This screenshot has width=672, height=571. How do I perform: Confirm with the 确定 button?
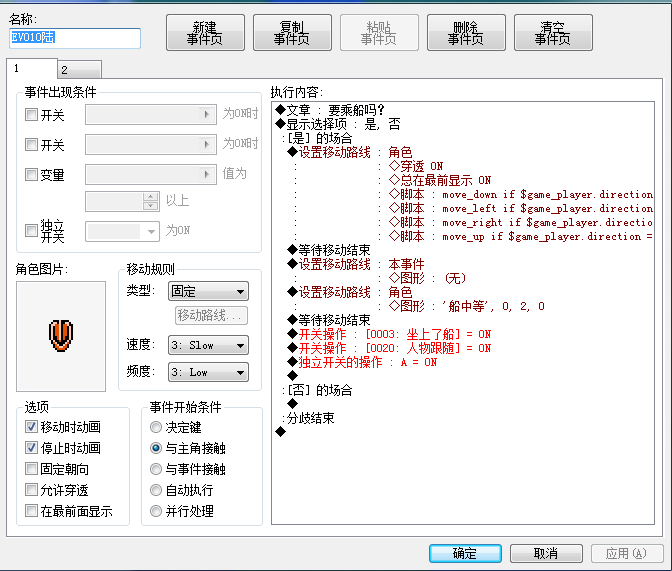[x=465, y=553]
